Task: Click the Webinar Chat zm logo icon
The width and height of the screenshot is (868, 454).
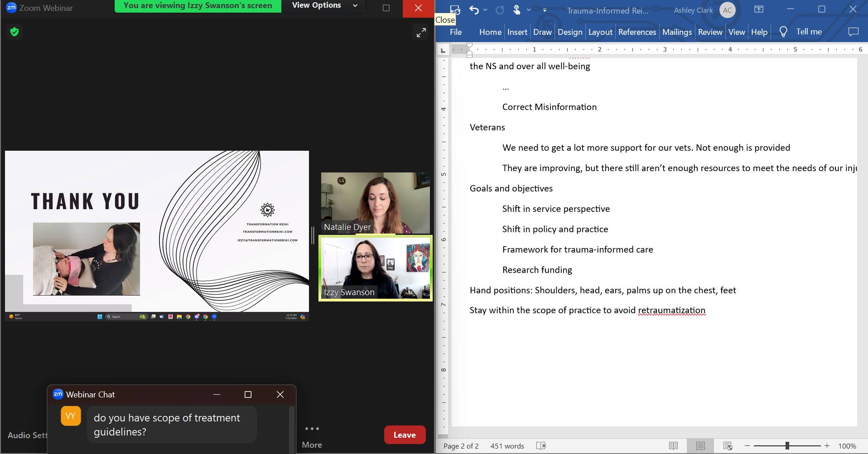Action: pyautogui.click(x=58, y=394)
